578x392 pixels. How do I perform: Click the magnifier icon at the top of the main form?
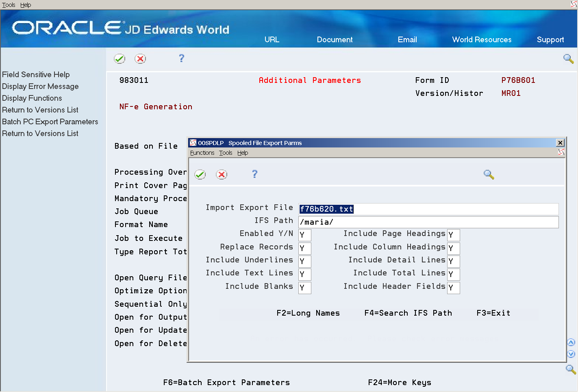pyautogui.click(x=568, y=59)
